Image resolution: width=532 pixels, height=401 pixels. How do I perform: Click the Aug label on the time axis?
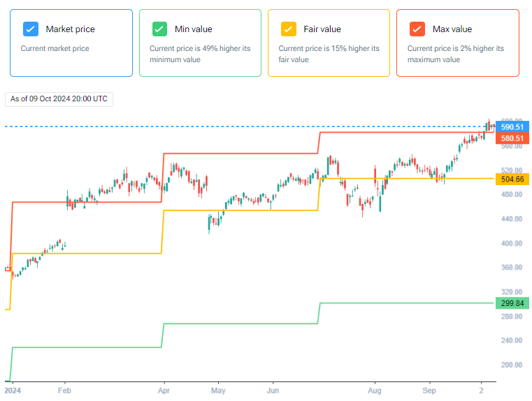[x=375, y=391]
